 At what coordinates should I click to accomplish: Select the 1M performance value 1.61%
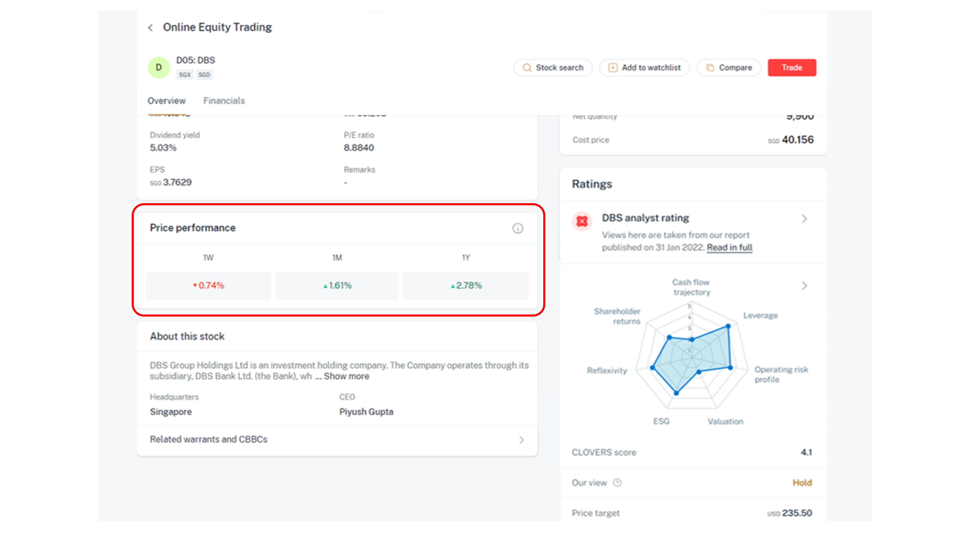[x=337, y=285]
